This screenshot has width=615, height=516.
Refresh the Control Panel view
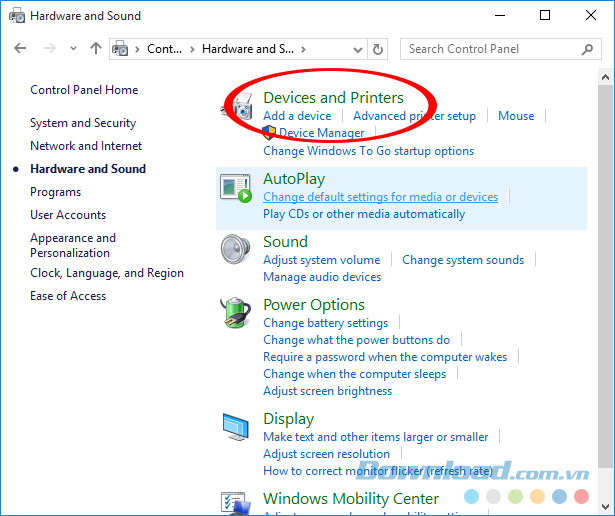click(378, 49)
